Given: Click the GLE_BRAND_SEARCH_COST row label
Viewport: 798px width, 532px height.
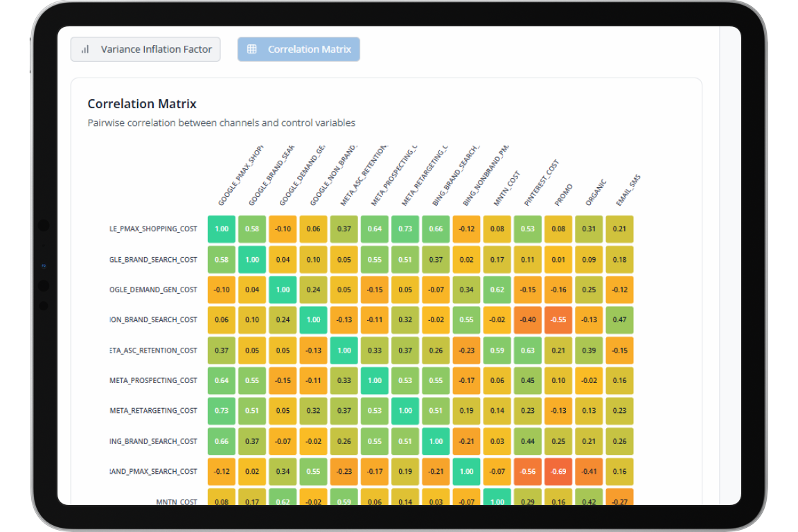Looking at the screenshot, I should 153,260.
